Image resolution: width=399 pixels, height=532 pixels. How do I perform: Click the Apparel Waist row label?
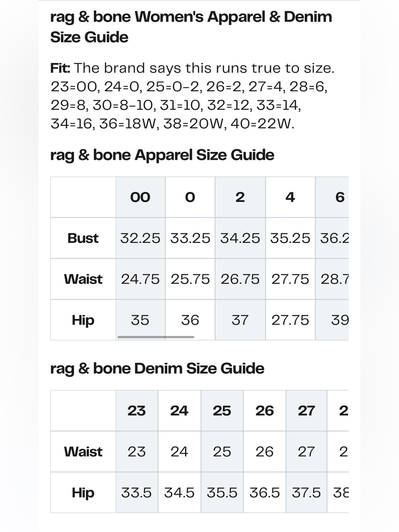click(83, 279)
